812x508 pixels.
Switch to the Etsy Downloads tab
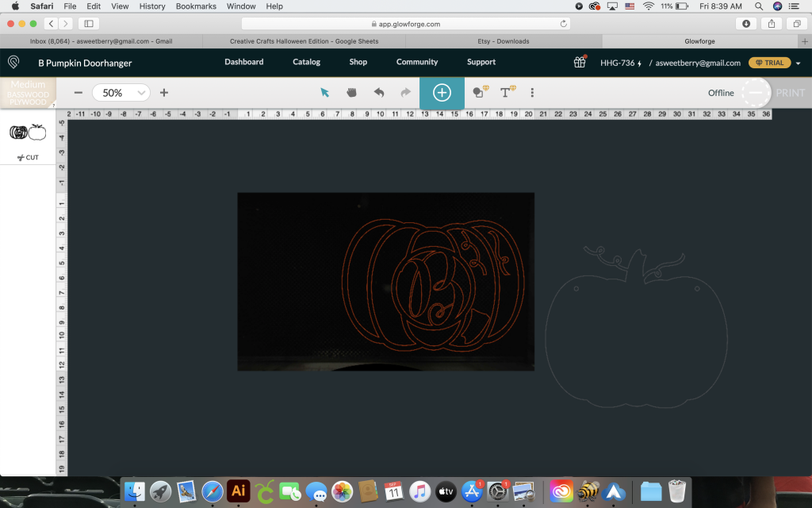504,41
